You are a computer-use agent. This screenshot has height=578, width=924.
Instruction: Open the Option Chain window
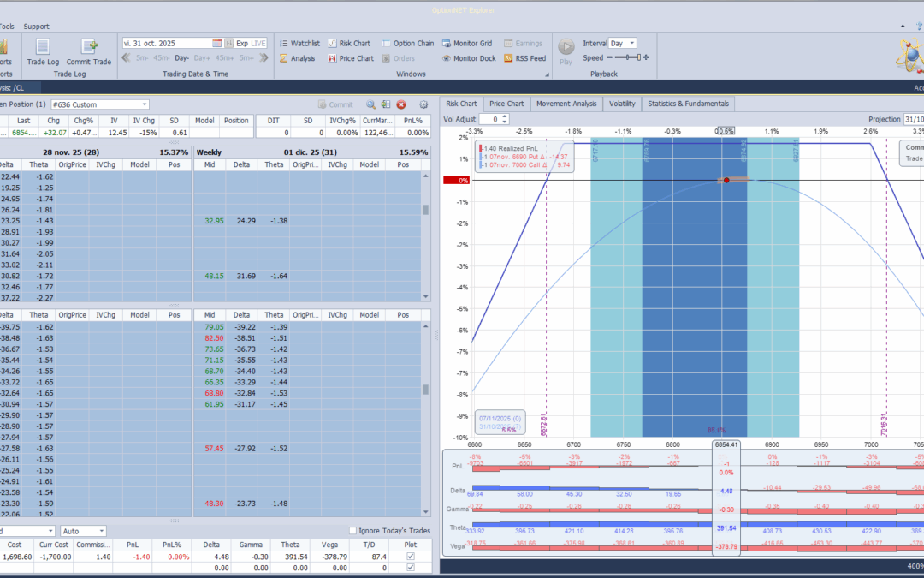coord(407,43)
